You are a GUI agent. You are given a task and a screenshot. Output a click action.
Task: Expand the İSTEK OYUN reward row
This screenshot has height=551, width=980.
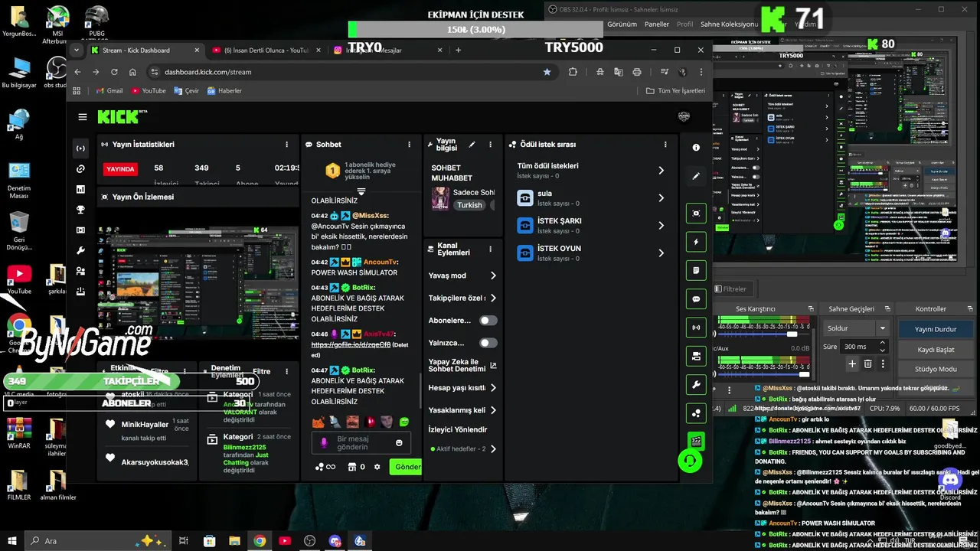(591, 253)
